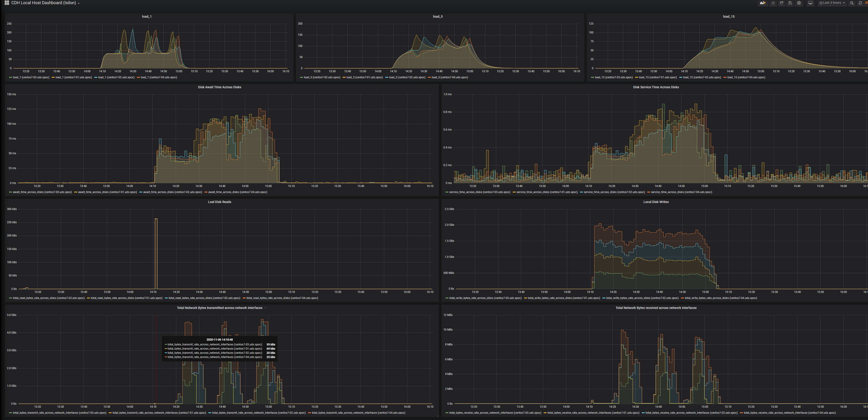Open the Last 3 hours time picker

(x=832, y=3)
